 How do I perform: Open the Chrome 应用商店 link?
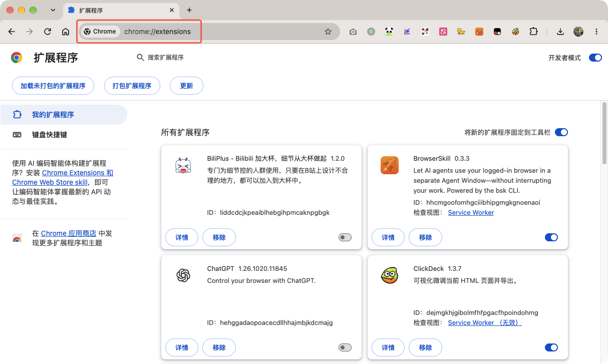click(x=69, y=233)
